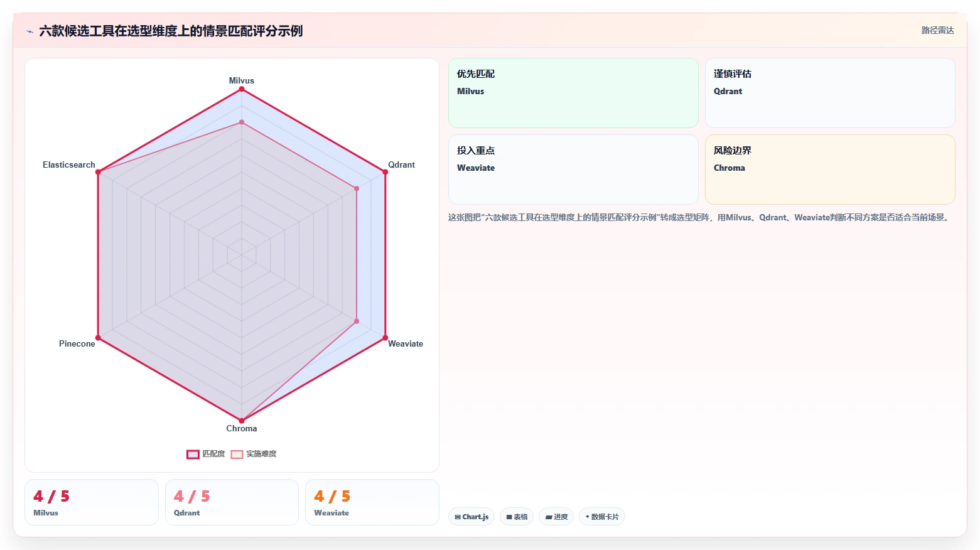
Task: Click the data point at the Pinecone vertex
Action: click(x=98, y=338)
